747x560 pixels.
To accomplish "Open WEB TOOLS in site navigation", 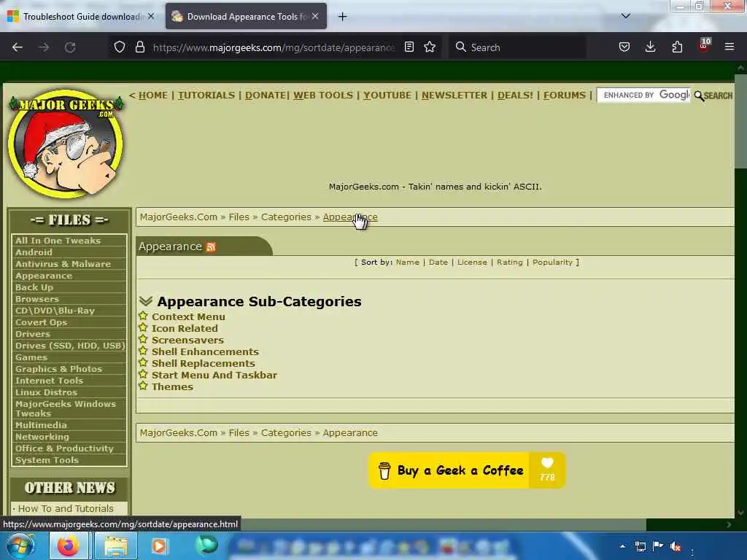I will coord(323,96).
